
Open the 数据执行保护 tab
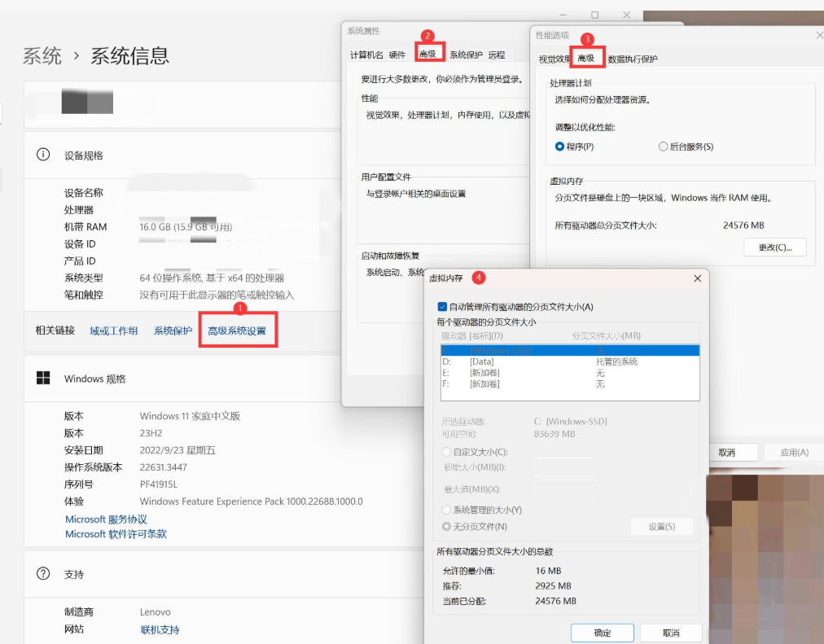point(633,59)
